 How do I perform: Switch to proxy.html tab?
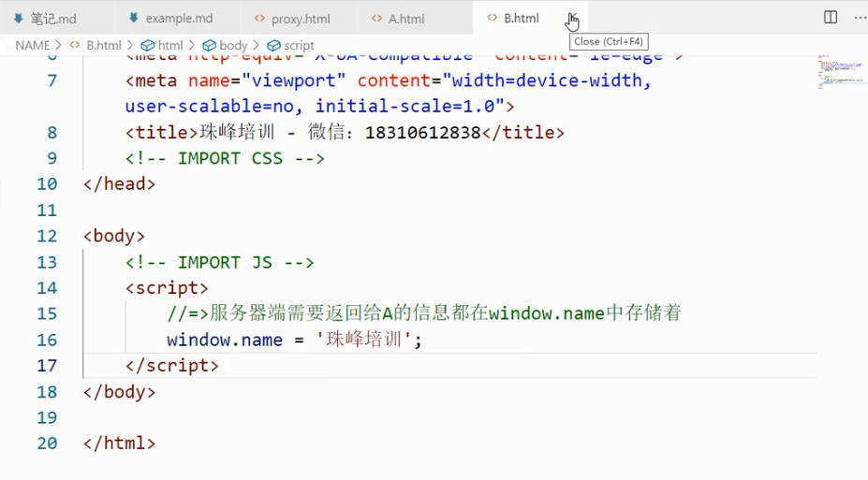[x=300, y=19]
